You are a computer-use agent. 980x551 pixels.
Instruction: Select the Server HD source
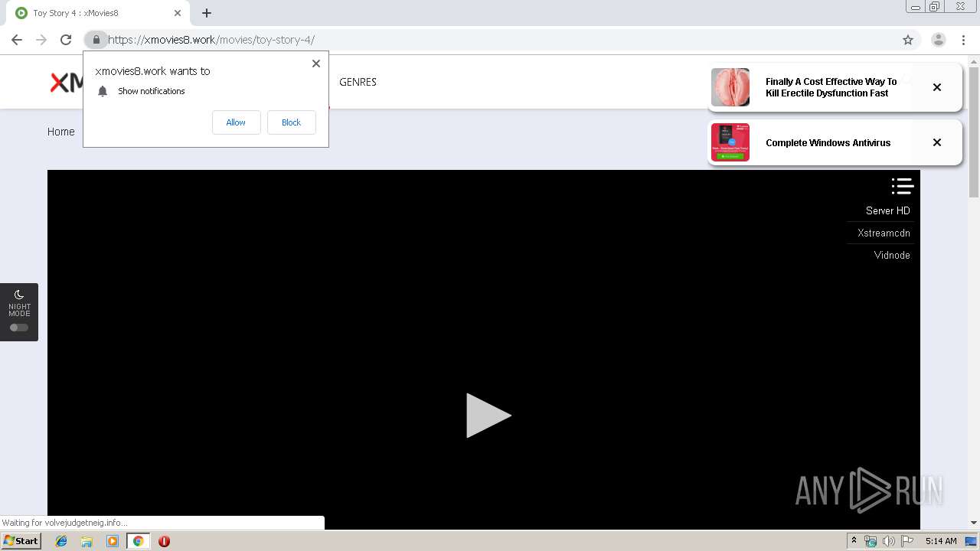pos(887,210)
